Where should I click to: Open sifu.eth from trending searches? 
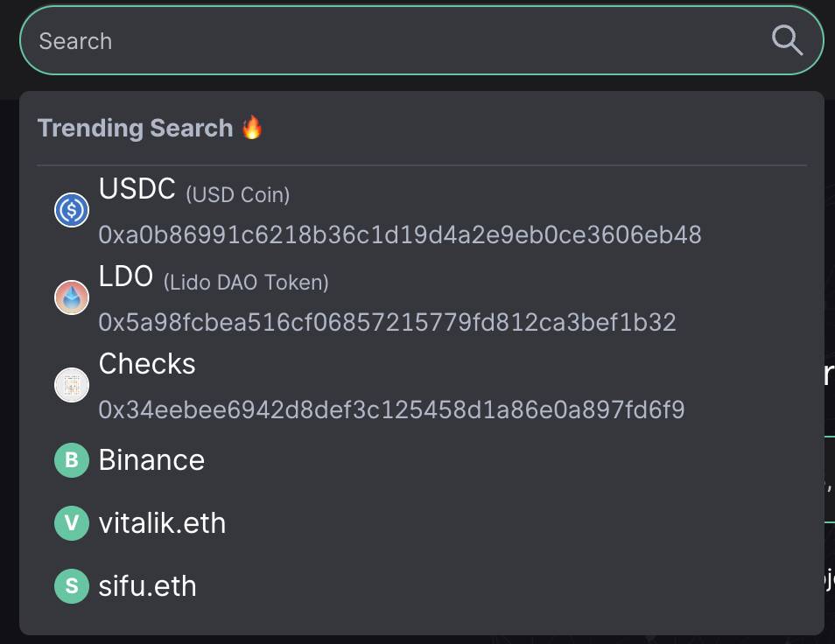pos(422,586)
